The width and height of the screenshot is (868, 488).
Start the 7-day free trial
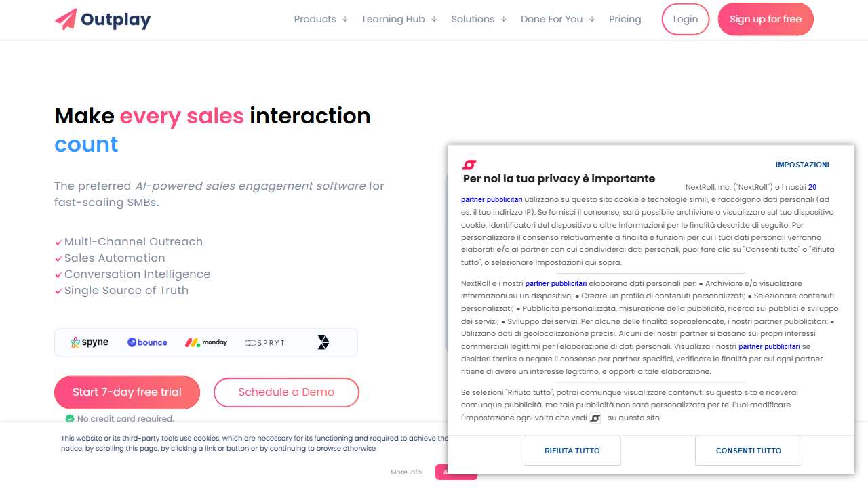pos(127,392)
